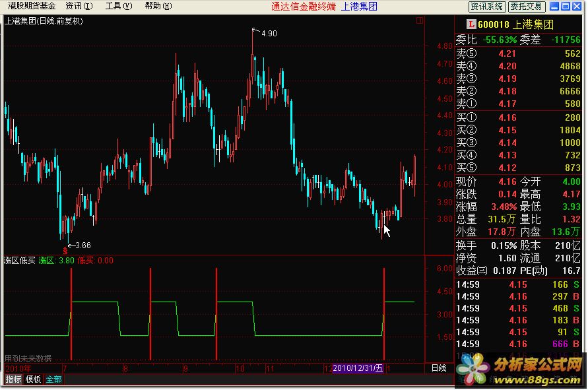
Task: Select the 卖① order row at 4.17
Action: tap(518, 104)
